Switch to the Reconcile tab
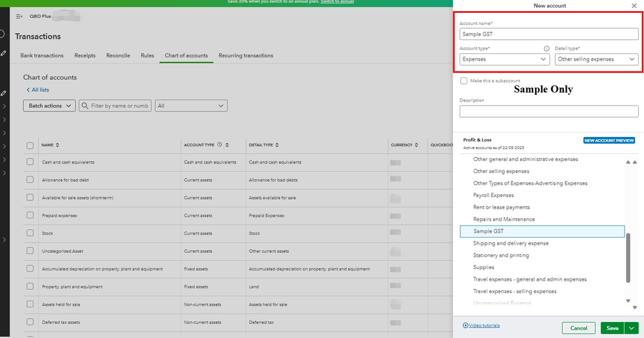 tap(118, 55)
